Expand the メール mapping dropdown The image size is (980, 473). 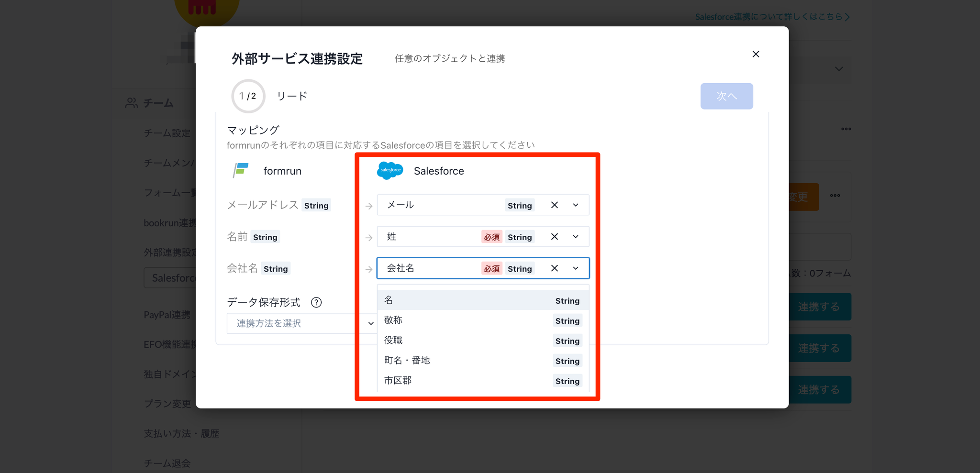[576, 205]
